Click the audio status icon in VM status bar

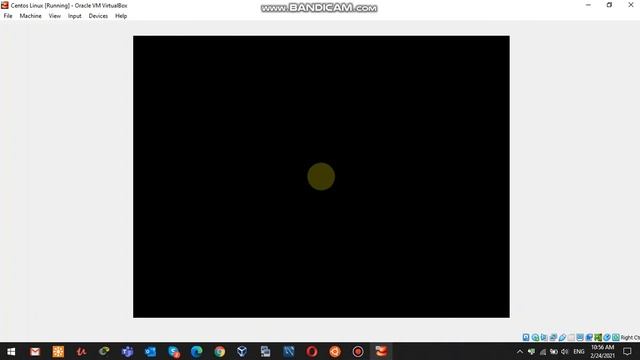click(x=544, y=337)
